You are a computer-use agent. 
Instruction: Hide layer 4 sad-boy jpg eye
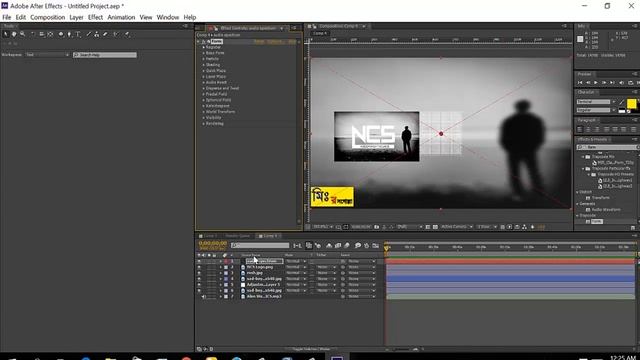pos(199,279)
